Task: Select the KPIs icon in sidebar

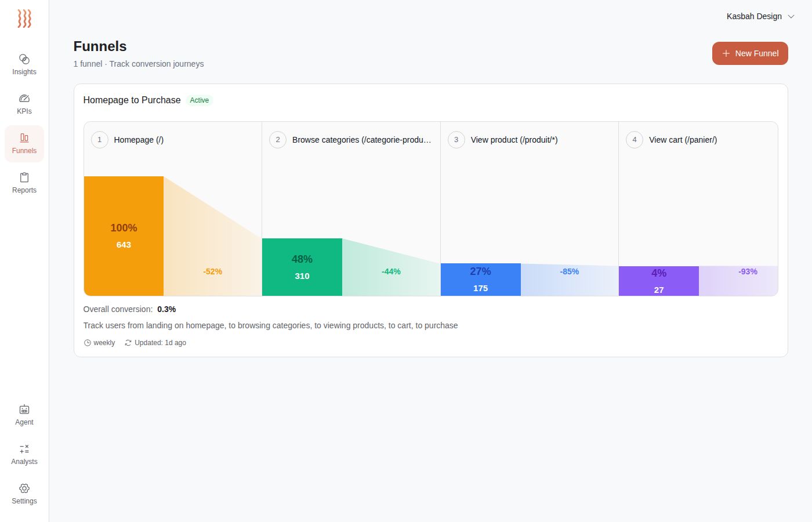Action: click(x=24, y=104)
